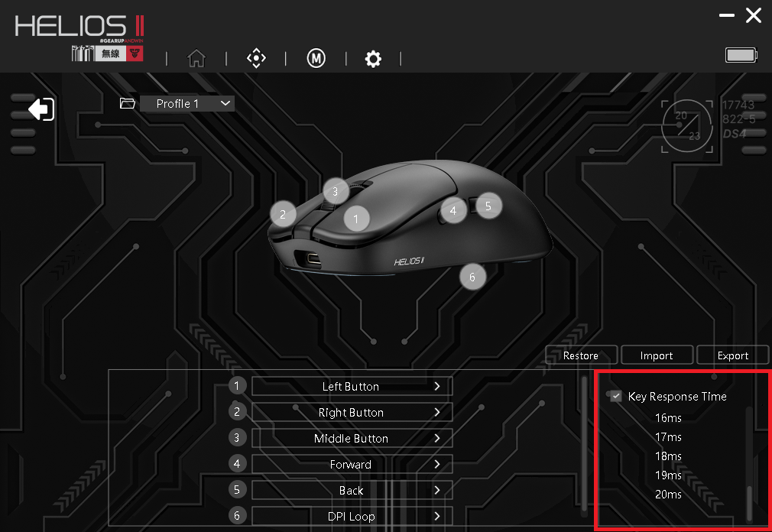Expand Middle Button assignment arrow
The width and height of the screenshot is (772, 532).
pyautogui.click(x=437, y=438)
